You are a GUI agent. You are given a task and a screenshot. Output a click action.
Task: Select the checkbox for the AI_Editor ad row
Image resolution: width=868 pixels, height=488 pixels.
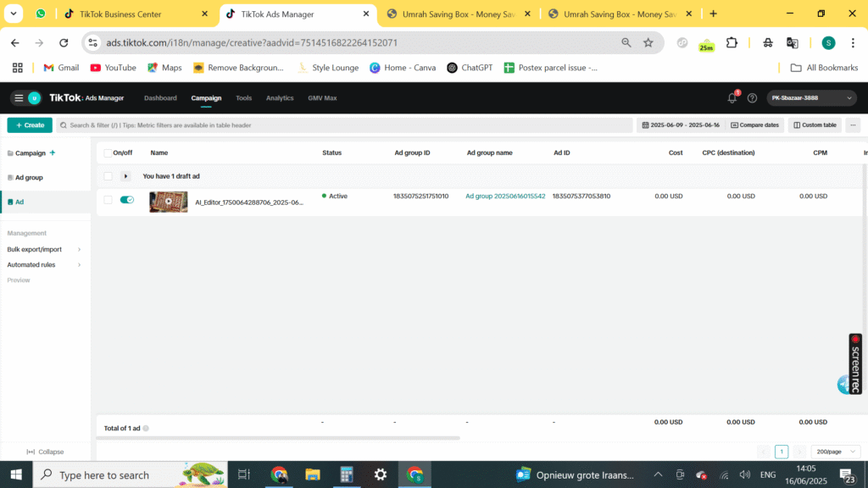tap(108, 200)
